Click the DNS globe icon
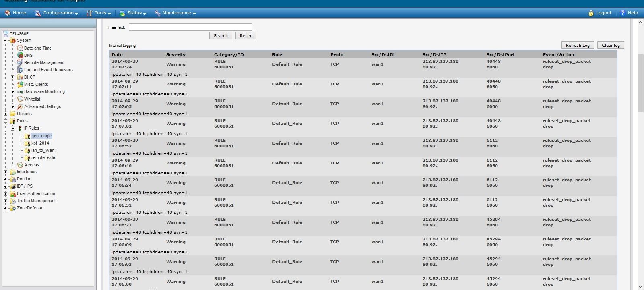Image resolution: width=644 pixels, height=290 pixels. pyautogui.click(x=20, y=55)
